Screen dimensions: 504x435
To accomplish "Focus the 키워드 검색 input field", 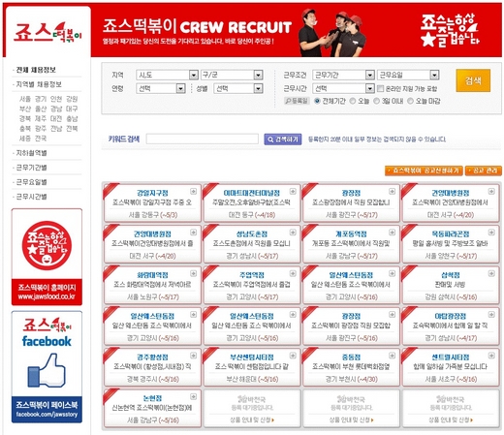I will click(x=203, y=139).
